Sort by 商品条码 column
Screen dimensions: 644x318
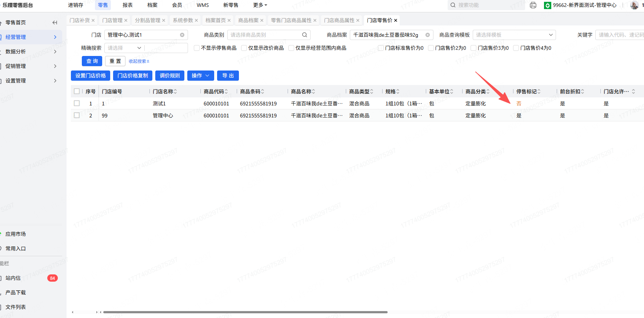tap(263, 92)
